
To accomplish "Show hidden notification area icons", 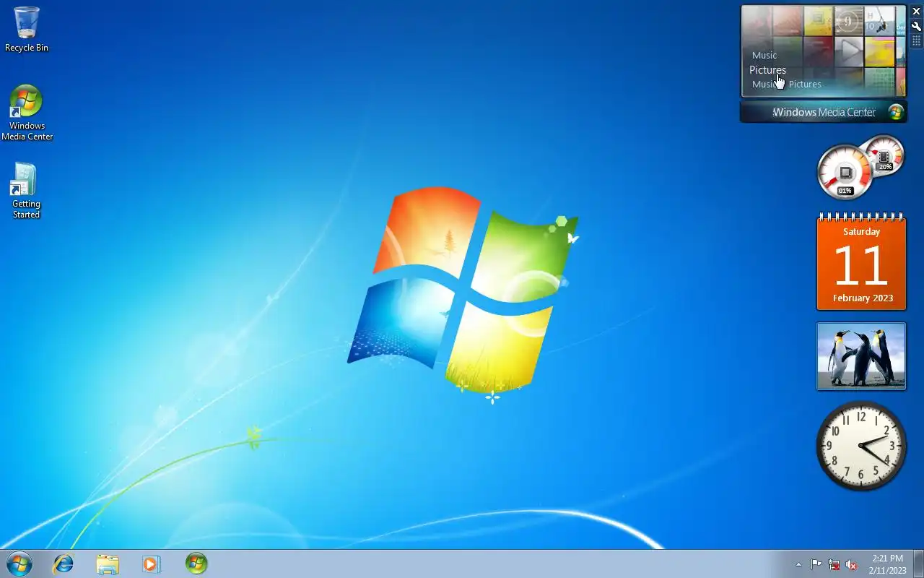I will (798, 564).
